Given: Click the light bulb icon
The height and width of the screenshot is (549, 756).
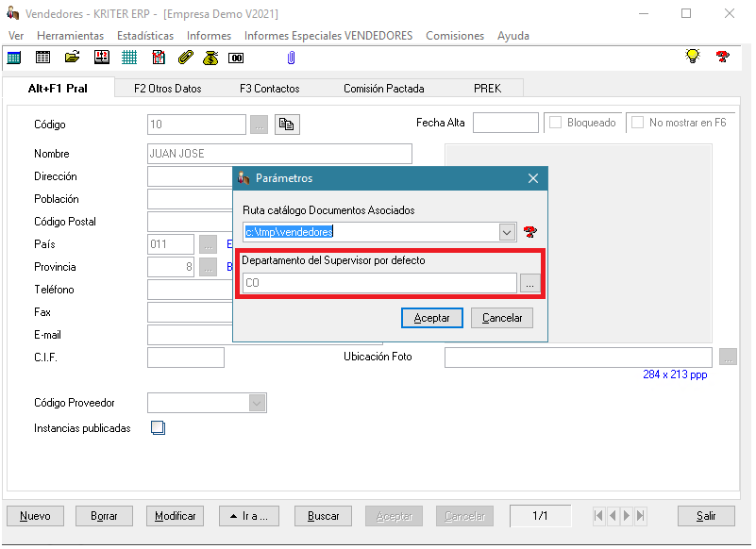Looking at the screenshot, I should point(693,56).
